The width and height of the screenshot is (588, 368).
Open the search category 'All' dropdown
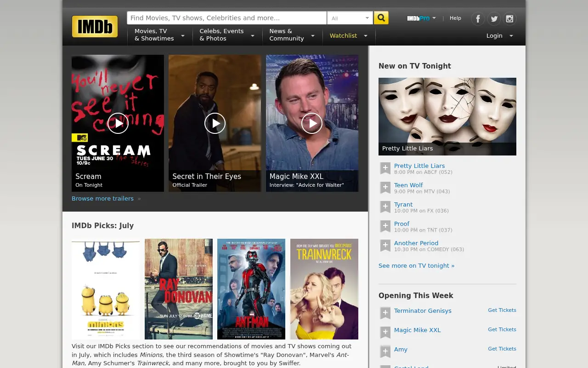[x=350, y=18]
